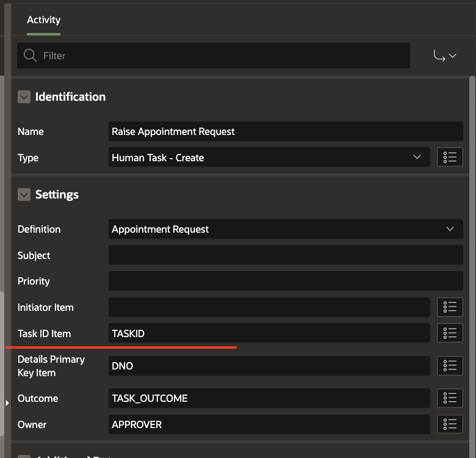The image size is (476, 458).
Task: Open the Go to Group menu
Action: pos(445,56)
